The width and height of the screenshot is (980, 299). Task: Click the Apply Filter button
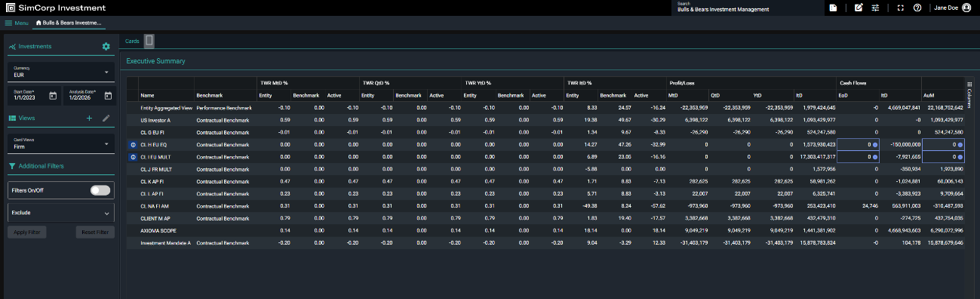coord(26,233)
